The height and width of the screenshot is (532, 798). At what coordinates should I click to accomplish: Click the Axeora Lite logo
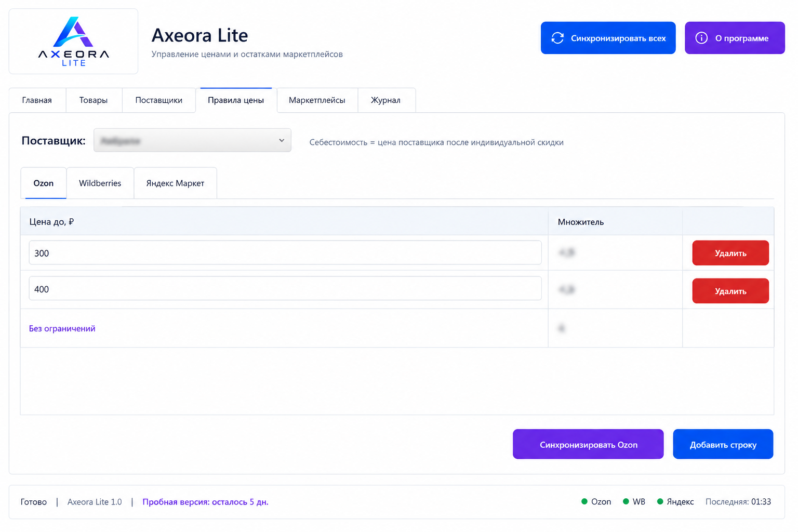point(73,41)
